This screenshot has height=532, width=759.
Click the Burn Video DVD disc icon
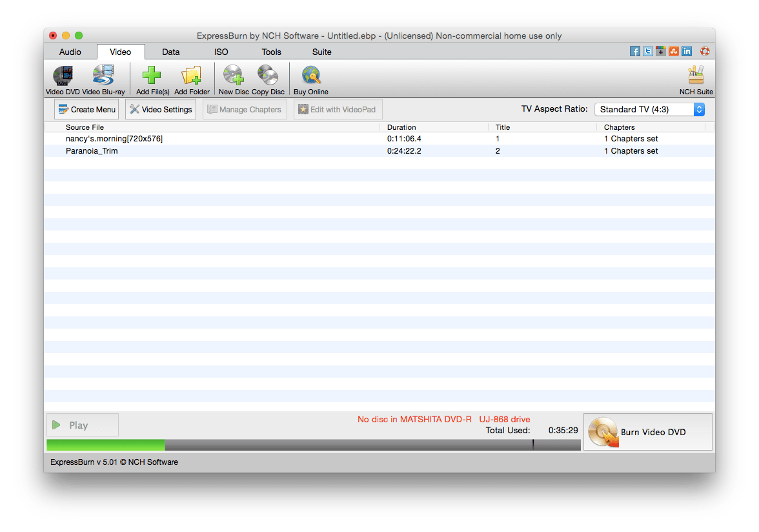pyautogui.click(x=602, y=431)
